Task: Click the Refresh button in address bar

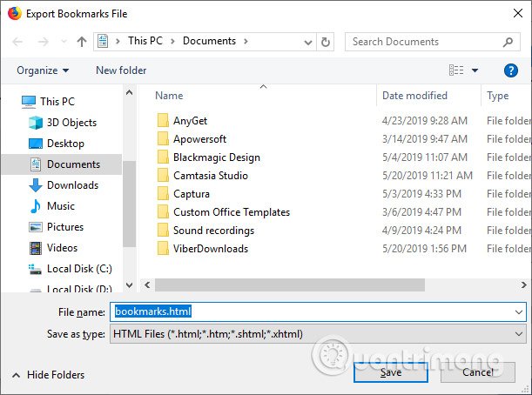Action: [x=326, y=41]
